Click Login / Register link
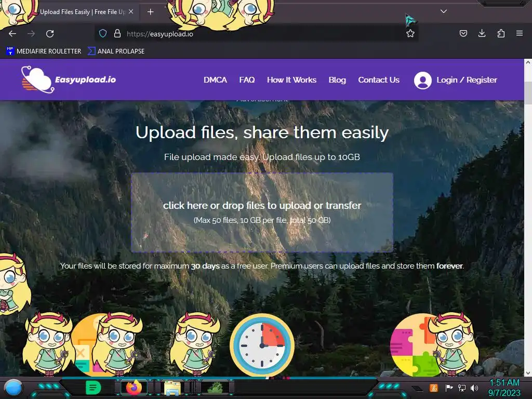 467,80
